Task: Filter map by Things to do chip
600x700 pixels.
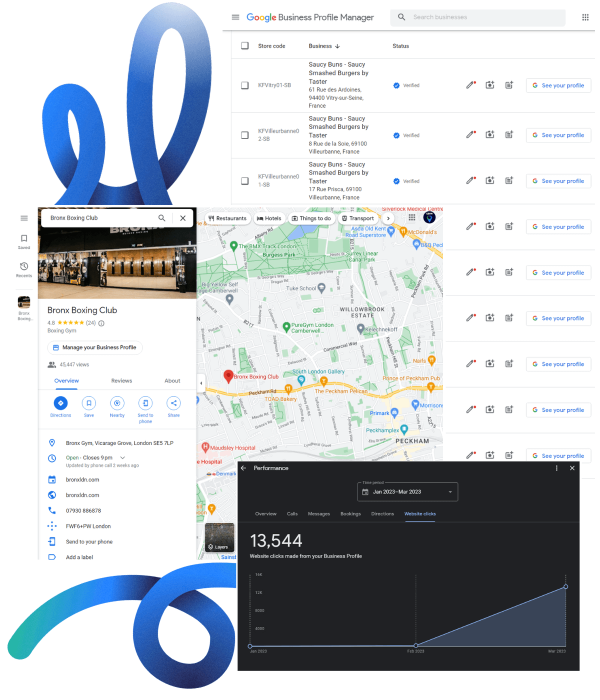Action: 311,218
